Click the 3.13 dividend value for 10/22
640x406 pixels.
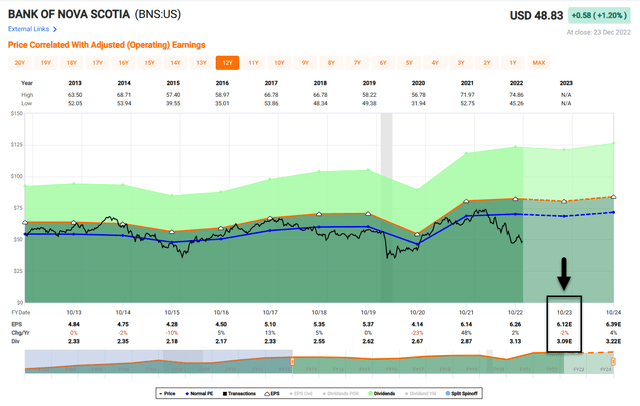(516, 341)
